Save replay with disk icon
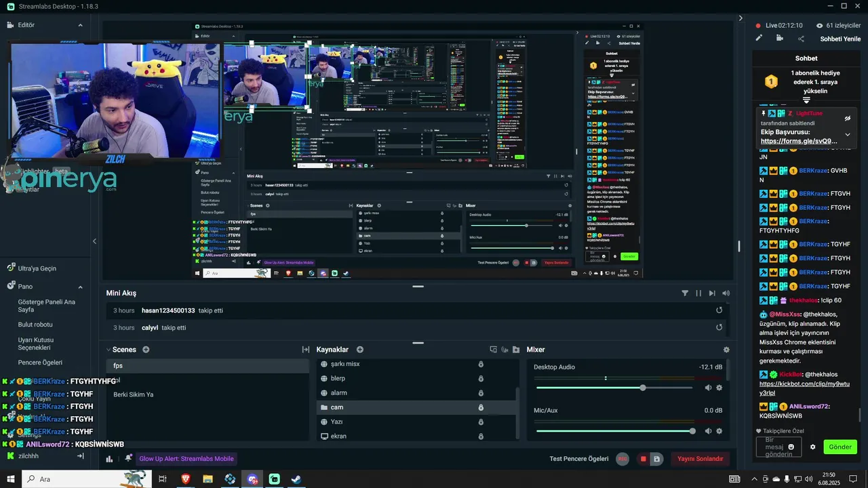This screenshot has height=488, width=868. pos(656,459)
